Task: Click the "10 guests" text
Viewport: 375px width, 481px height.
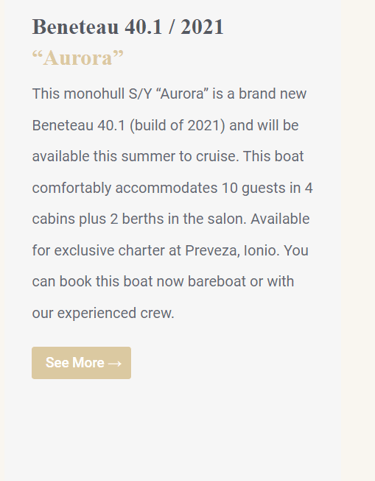Action: (254, 188)
